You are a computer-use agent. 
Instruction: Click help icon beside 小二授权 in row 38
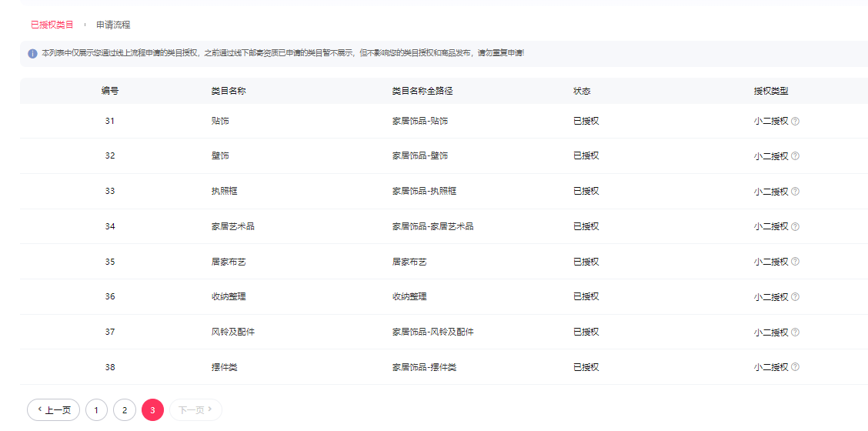coord(795,368)
